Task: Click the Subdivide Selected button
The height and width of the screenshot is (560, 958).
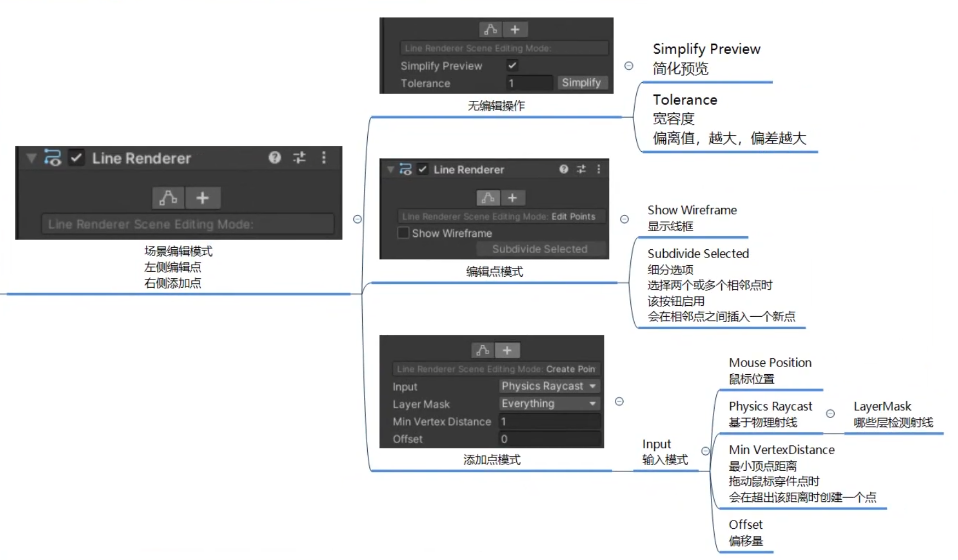Action: [x=540, y=249]
